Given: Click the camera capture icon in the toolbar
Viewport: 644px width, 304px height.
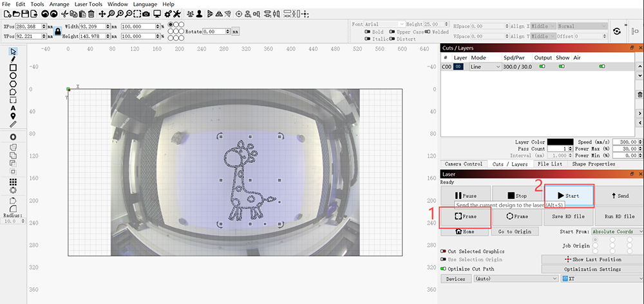Looking at the screenshot, I should pos(146,14).
